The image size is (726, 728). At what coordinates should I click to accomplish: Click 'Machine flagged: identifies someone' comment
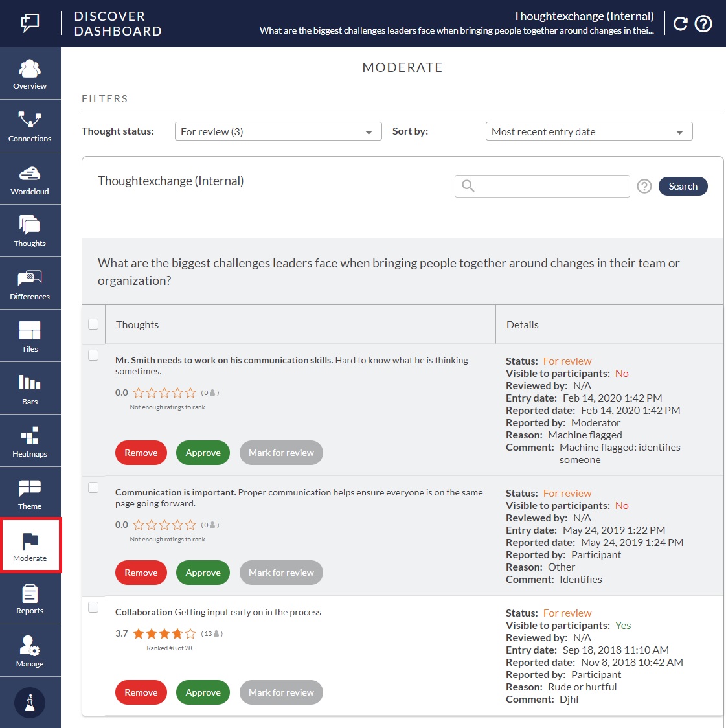[x=620, y=453]
